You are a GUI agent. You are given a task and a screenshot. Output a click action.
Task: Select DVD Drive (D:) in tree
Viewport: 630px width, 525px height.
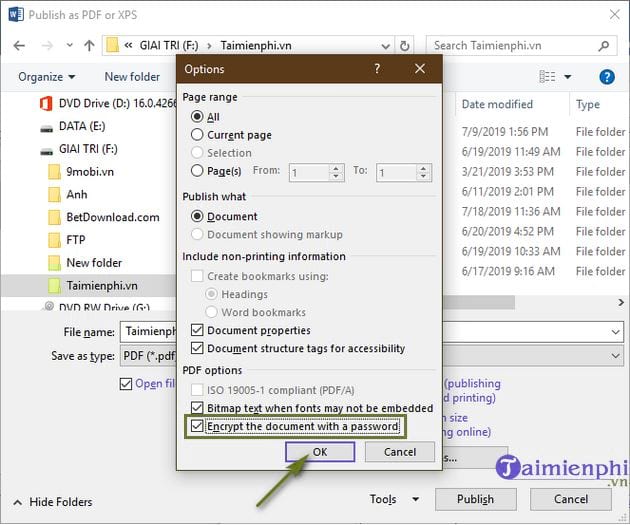coord(108,103)
